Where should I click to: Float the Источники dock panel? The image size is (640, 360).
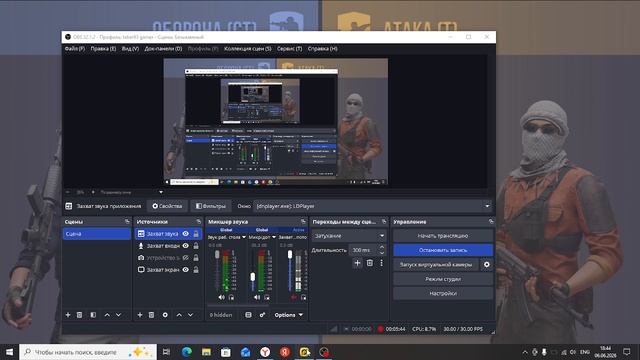(x=199, y=222)
